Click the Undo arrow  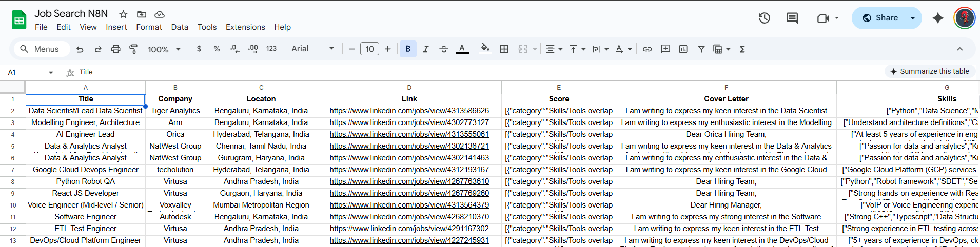80,49
